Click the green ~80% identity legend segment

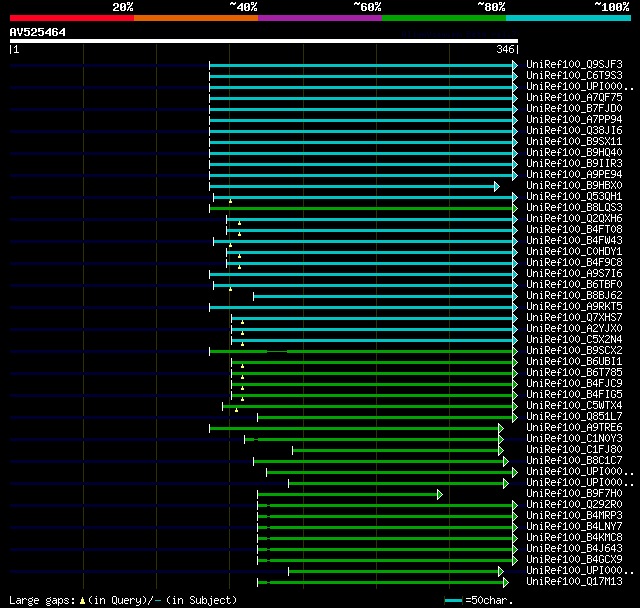444,18
